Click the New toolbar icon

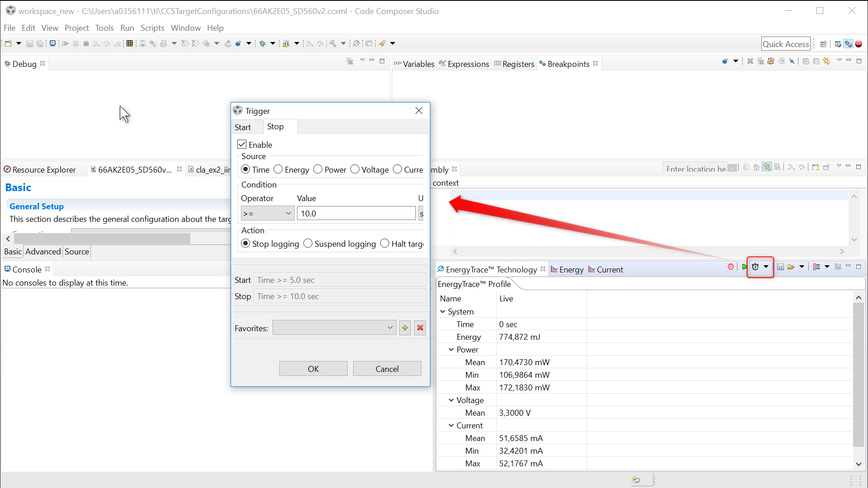[x=9, y=43]
